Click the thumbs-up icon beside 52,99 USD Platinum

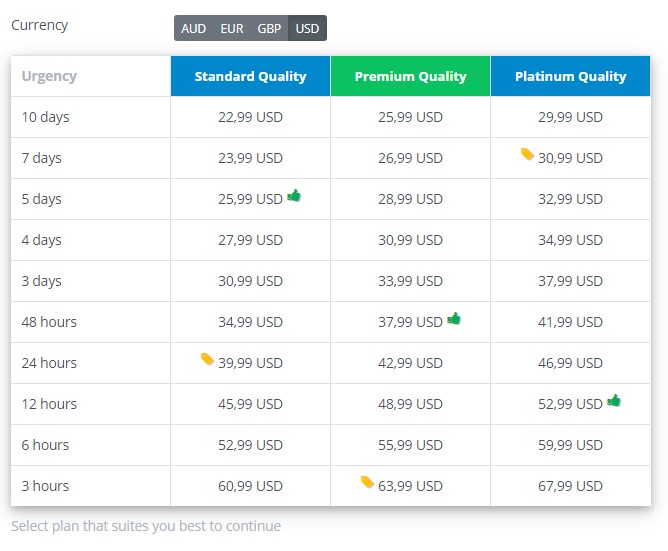coord(614,401)
